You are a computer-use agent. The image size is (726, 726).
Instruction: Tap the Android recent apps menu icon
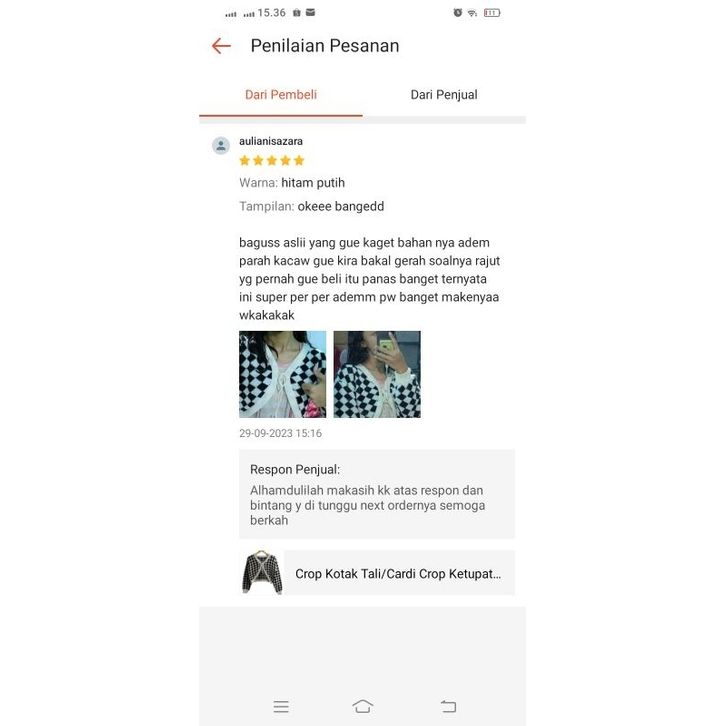click(281, 706)
